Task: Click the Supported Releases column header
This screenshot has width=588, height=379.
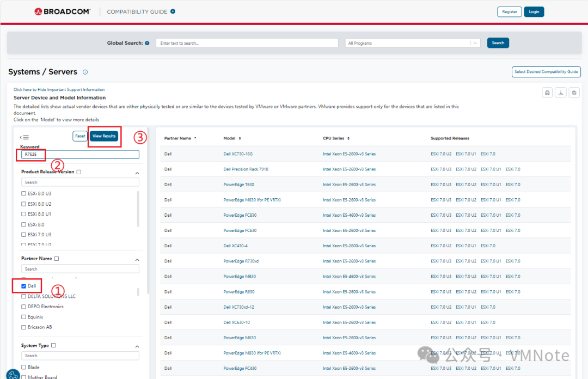Action: click(x=450, y=138)
